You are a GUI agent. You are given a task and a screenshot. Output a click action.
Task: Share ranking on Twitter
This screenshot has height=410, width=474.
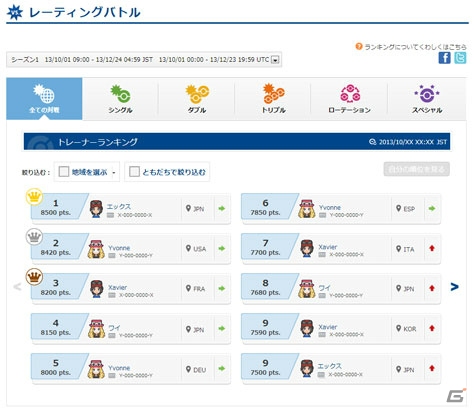[460, 58]
